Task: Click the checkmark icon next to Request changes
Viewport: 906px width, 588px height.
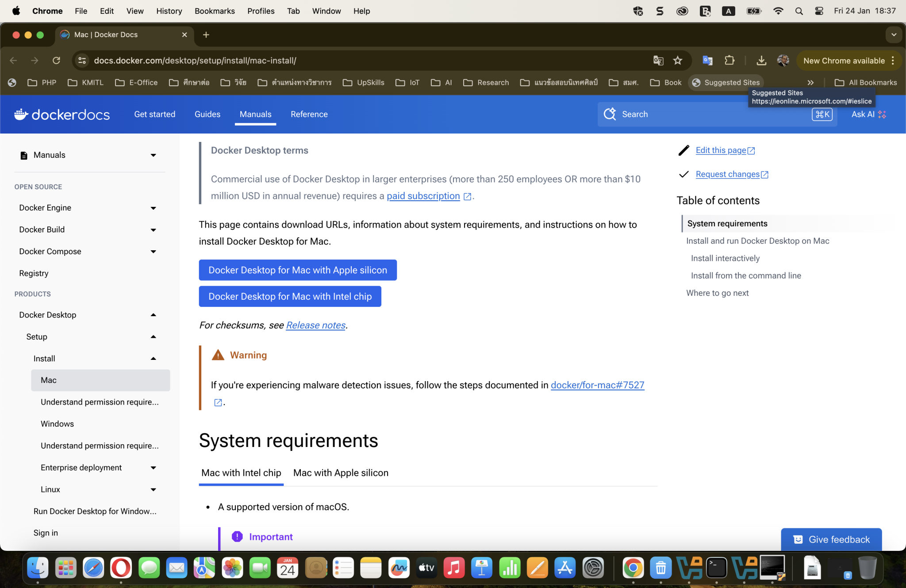Action: click(x=683, y=174)
